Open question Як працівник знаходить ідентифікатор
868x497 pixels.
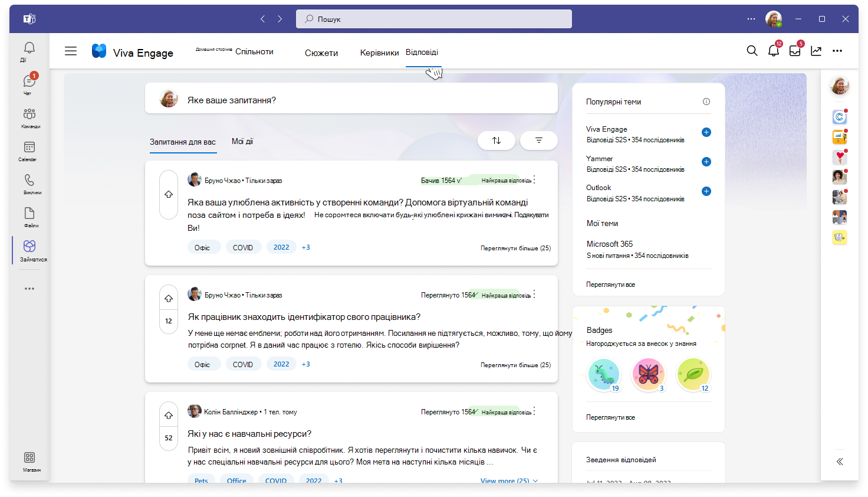pyautogui.click(x=304, y=317)
